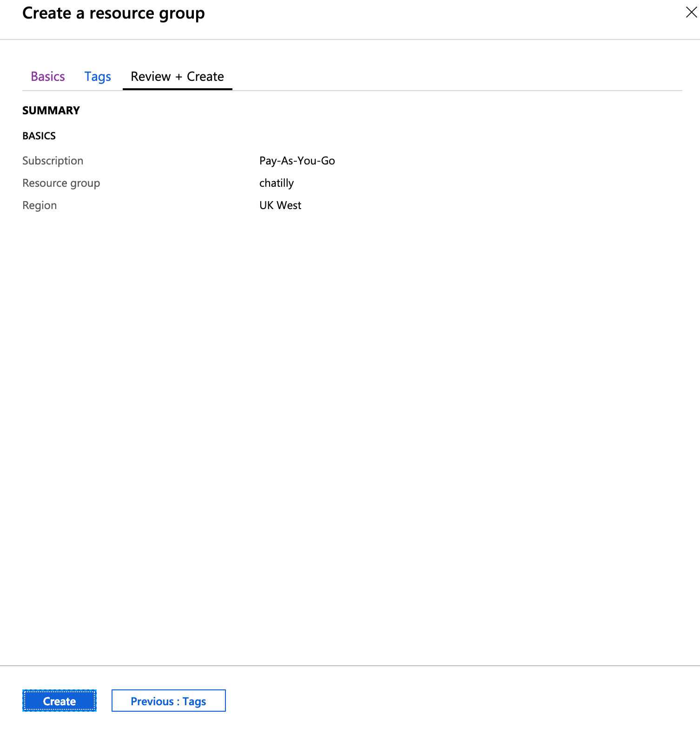This screenshot has height=734, width=700.
Task: Click the BASICS section heading
Action: [x=39, y=136]
